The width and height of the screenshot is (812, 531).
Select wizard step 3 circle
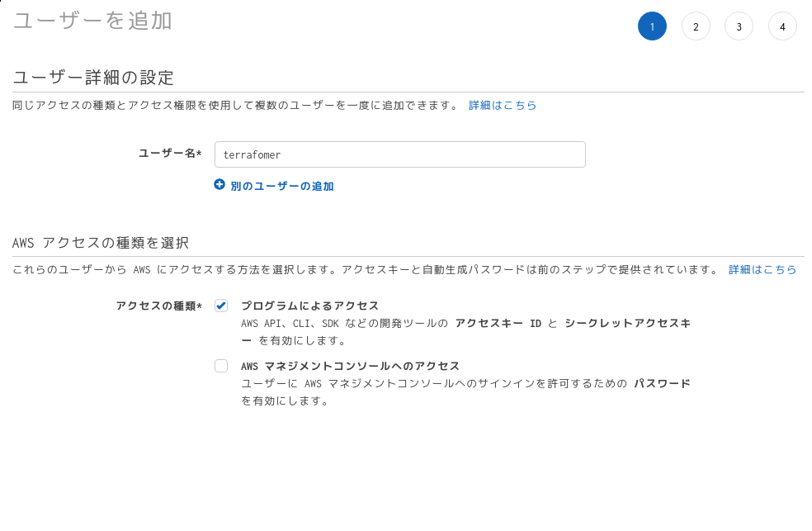739,26
